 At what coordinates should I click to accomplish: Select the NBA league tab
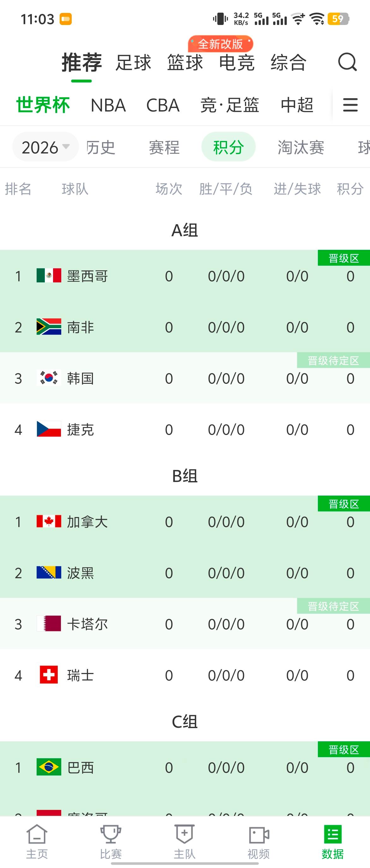click(108, 105)
